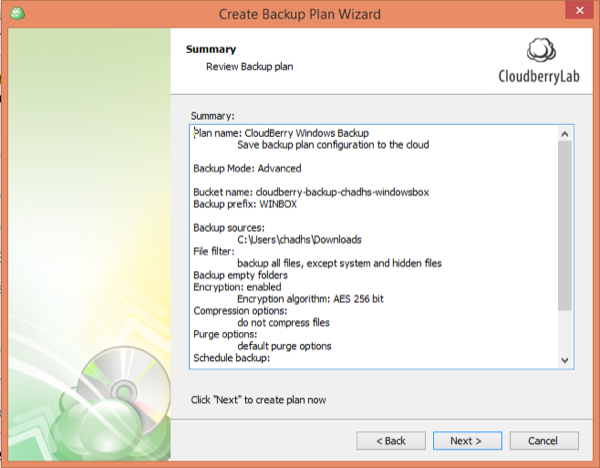This screenshot has width=600, height=468.
Task: Click the 'Backup Mode: Advanced' line
Action: 247,168
